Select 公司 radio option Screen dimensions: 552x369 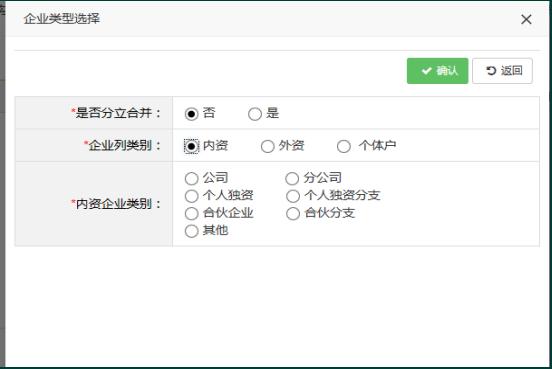click(192, 179)
